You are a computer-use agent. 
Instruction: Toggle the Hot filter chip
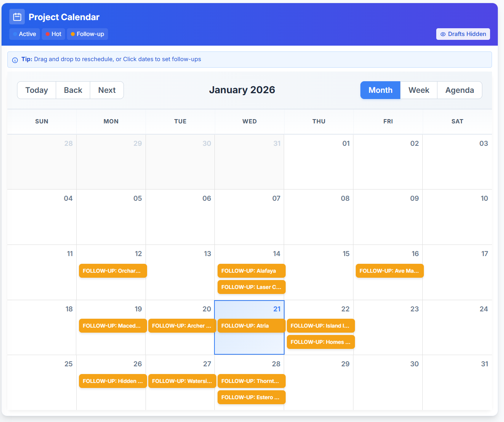[x=53, y=34]
